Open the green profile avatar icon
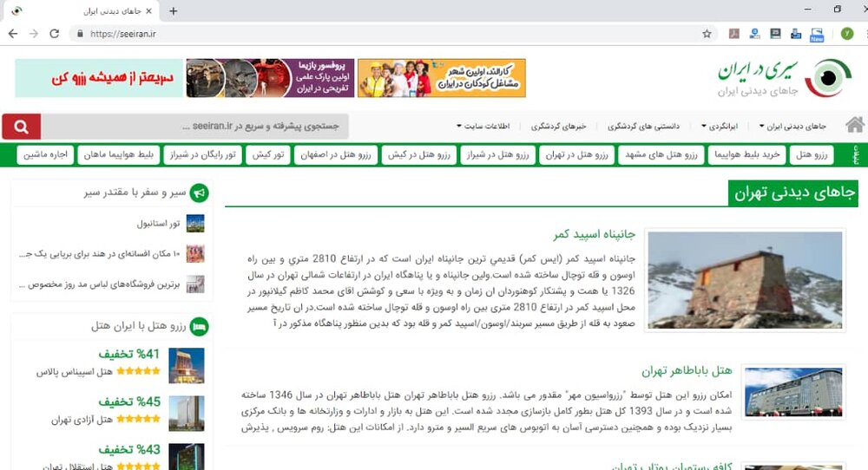Image resolution: width=868 pixels, height=470 pixels. click(x=847, y=34)
